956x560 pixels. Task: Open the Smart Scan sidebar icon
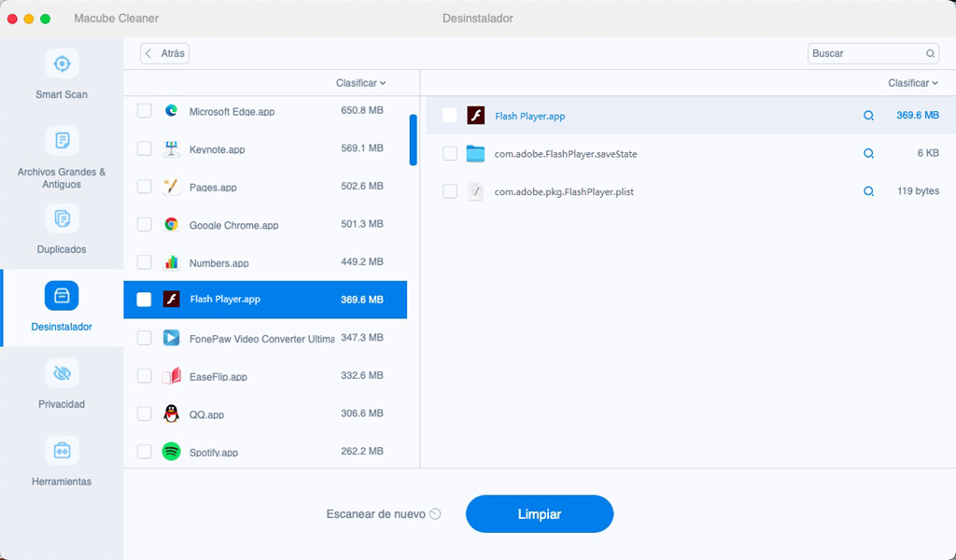(62, 63)
